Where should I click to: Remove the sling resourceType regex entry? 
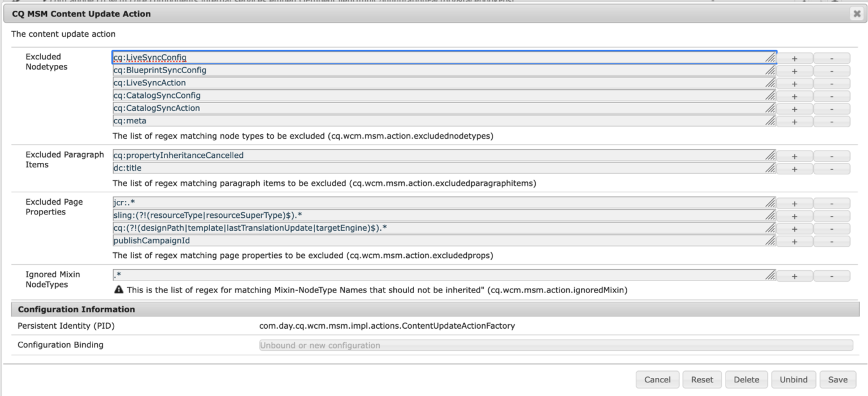[831, 216]
